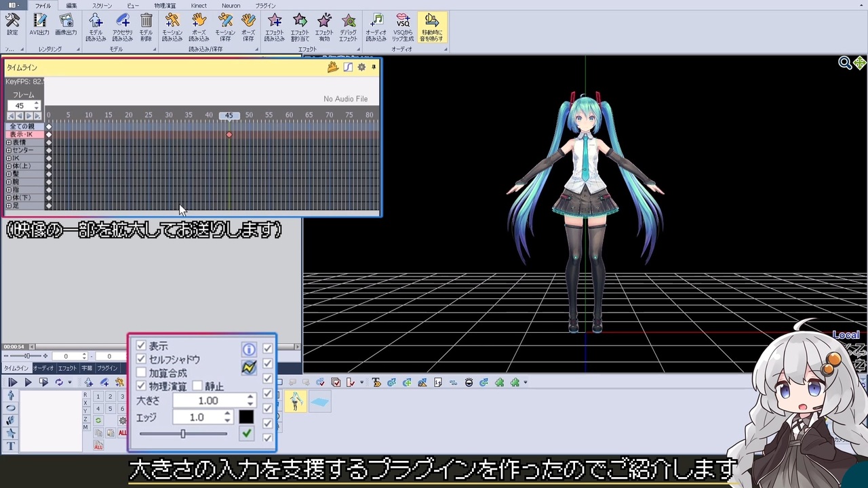The image size is (868, 488).
Task: Click the ポーズ保存 pose save icon
Action: [248, 28]
